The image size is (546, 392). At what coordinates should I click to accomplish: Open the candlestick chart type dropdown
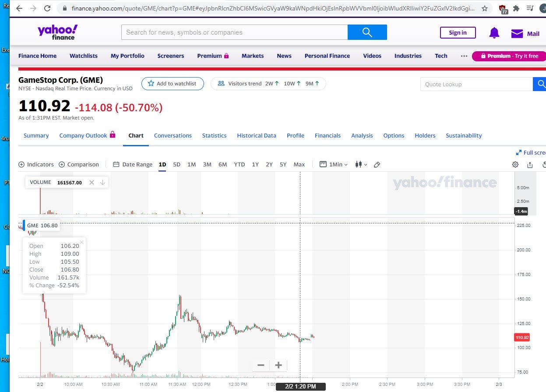pyautogui.click(x=361, y=165)
